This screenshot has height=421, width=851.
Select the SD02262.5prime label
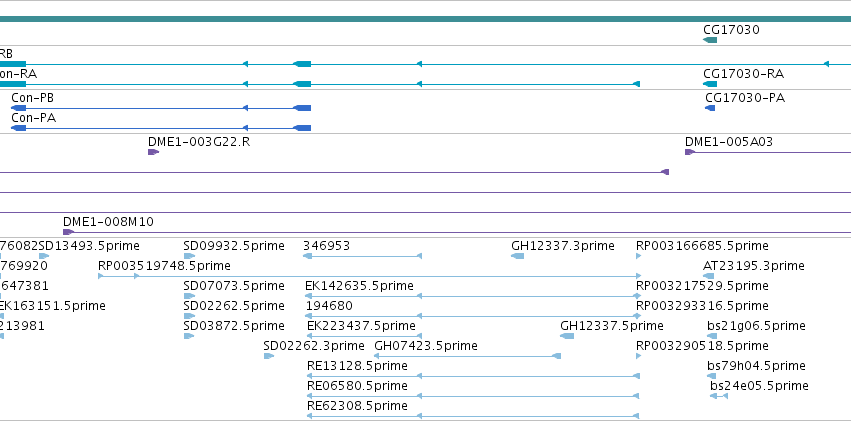234,306
